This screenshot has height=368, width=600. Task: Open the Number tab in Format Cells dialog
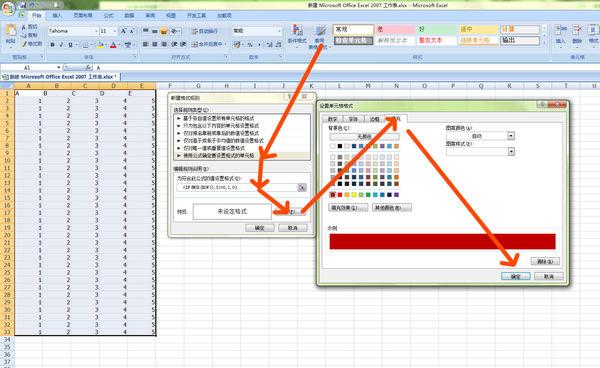pos(333,119)
